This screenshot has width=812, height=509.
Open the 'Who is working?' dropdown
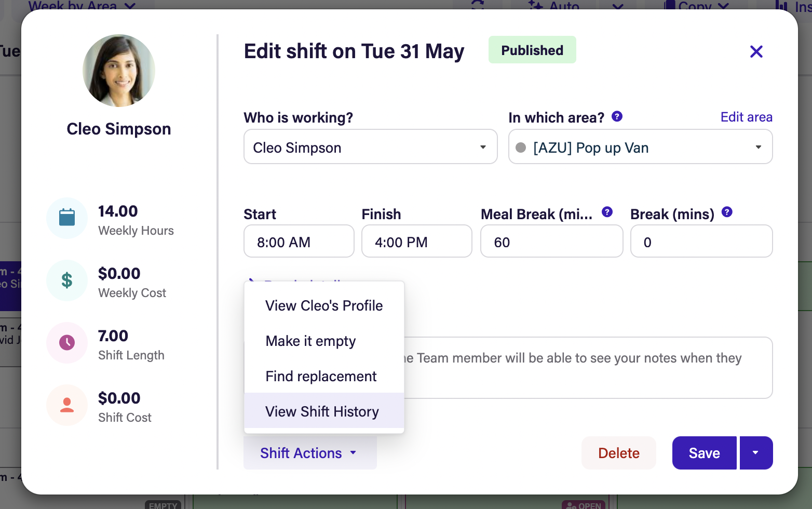(370, 147)
